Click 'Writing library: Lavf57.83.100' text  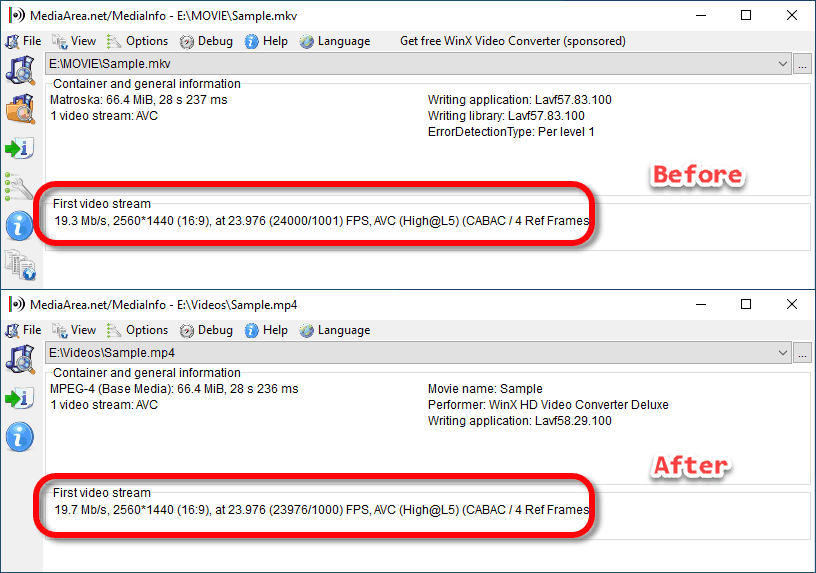pos(506,116)
